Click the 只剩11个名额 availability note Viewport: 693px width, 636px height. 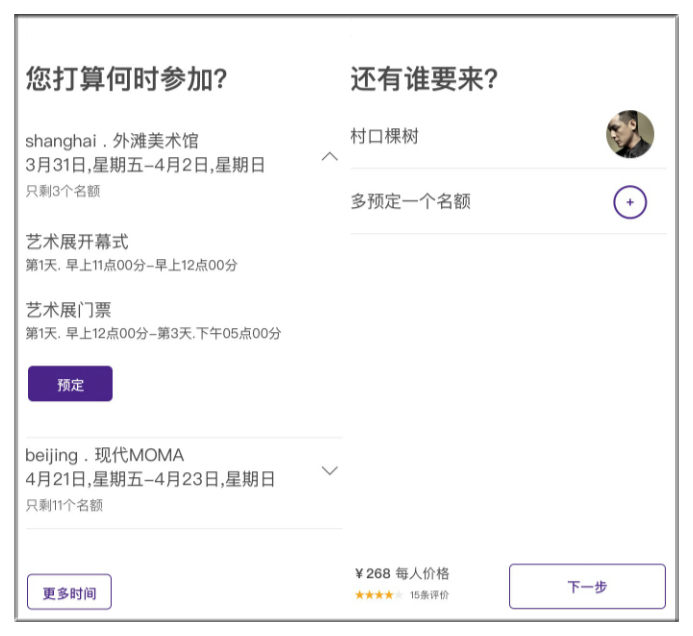pyautogui.click(x=64, y=505)
